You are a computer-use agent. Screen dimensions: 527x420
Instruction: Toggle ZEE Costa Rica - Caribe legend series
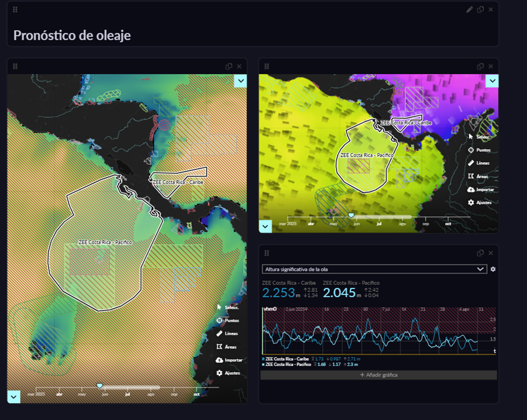pyautogui.click(x=287, y=359)
